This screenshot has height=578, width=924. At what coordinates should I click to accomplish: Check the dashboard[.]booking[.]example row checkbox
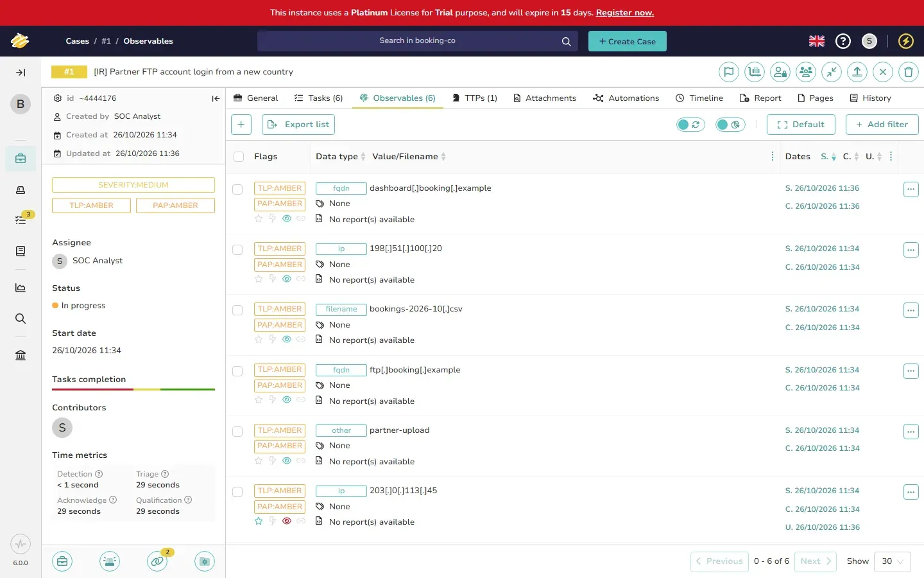coord(237,189)
